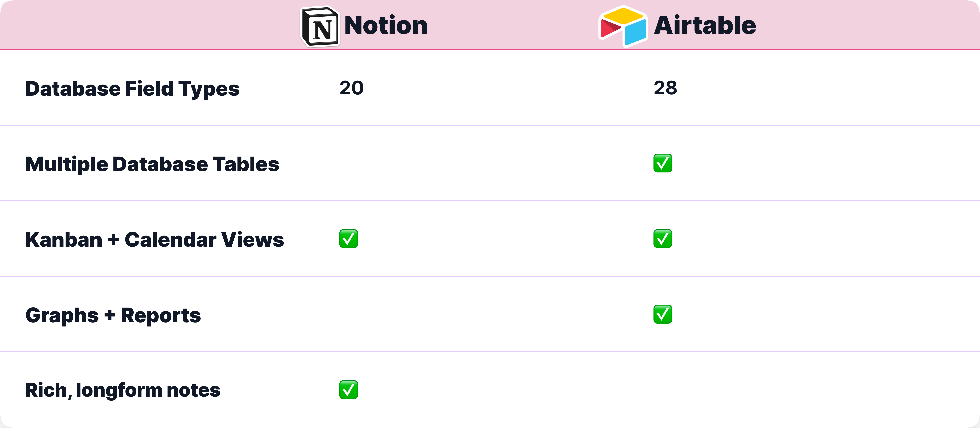Select the Airtable column header text

coord(705,25)
